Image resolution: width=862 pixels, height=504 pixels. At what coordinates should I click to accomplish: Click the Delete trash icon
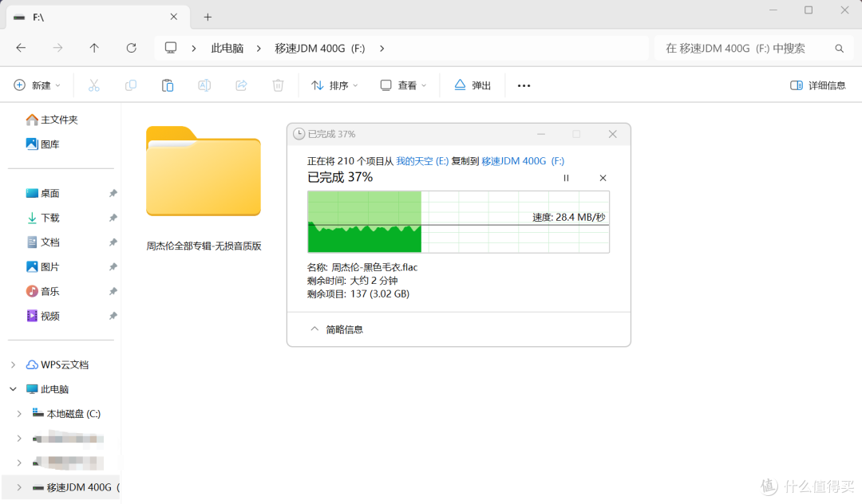pos(279,85)
